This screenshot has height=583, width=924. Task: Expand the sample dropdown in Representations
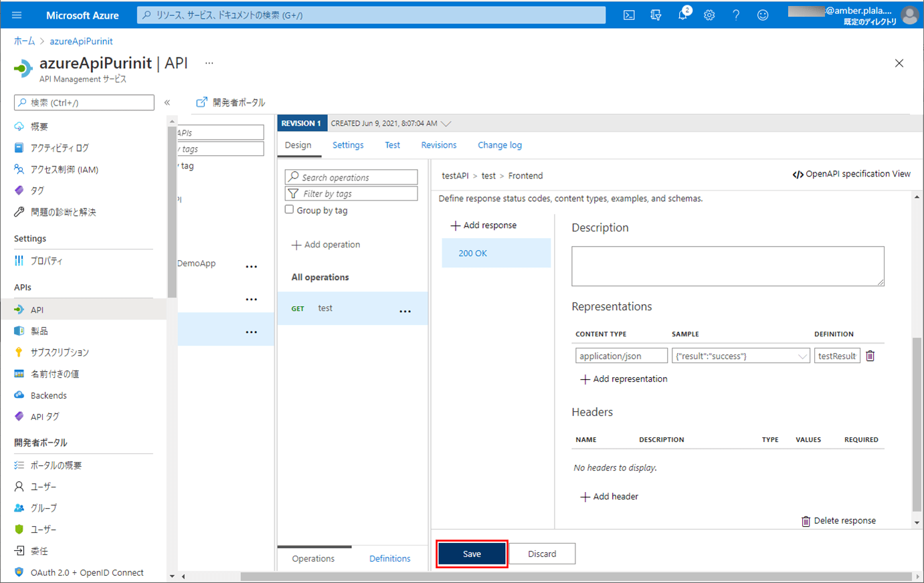[x=802, y=356]
